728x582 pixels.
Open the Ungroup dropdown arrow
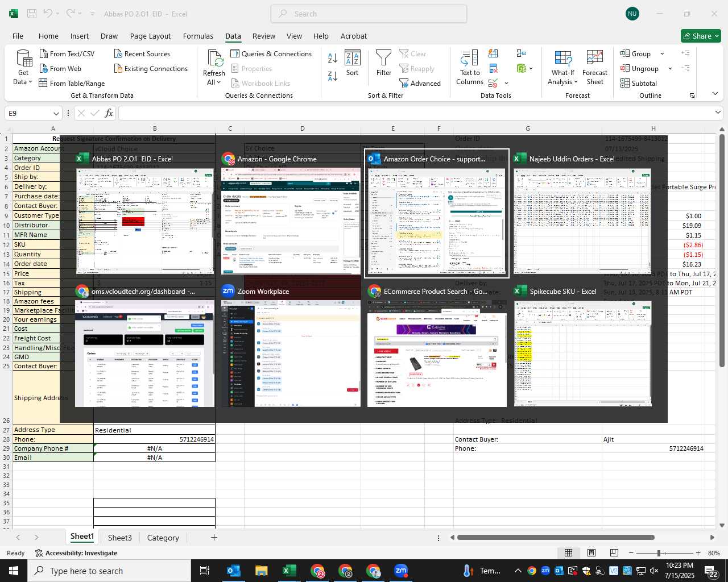[x=670, y=69]
